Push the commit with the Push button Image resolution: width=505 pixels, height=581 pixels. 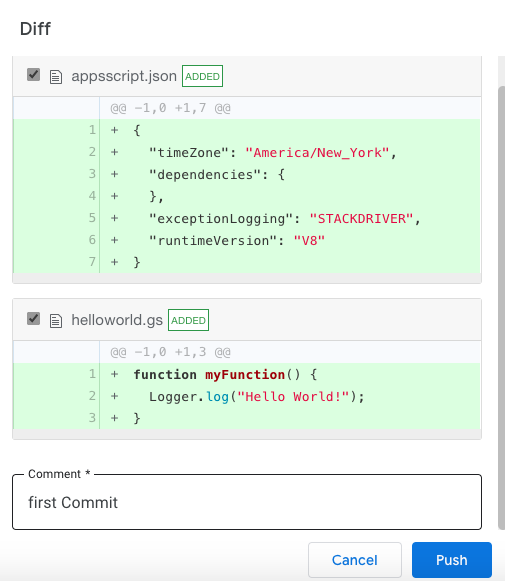tap(452, 560)
